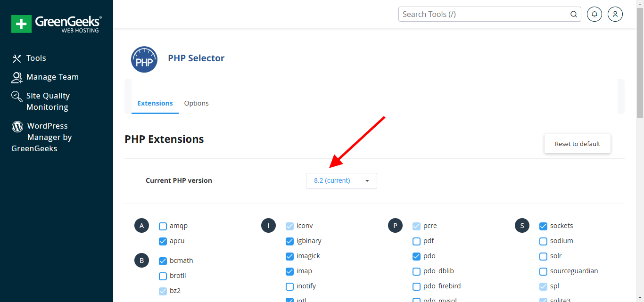Uncheck the bcmath extension
Viewport: 644px width, 302px height.
(x=163, y=261)
